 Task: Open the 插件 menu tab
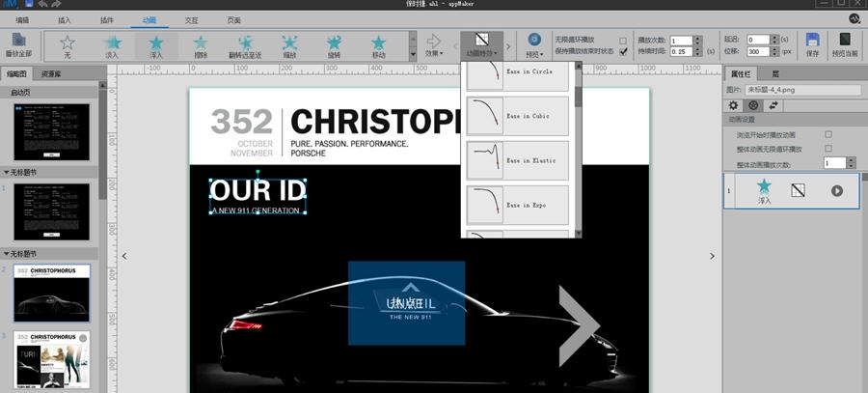coord(107,20)
